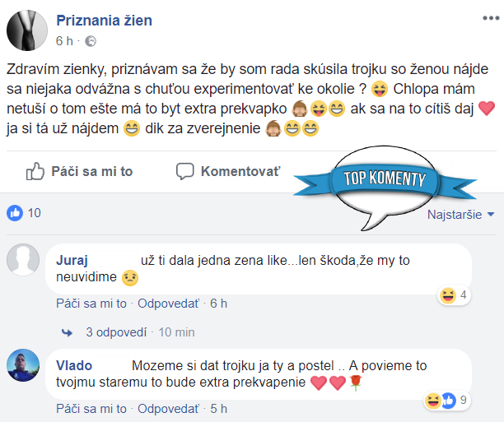Click the reply arrow icon under Juraj's comment
This screenshot has height=422, width=504.
click(x=67, y=332)
